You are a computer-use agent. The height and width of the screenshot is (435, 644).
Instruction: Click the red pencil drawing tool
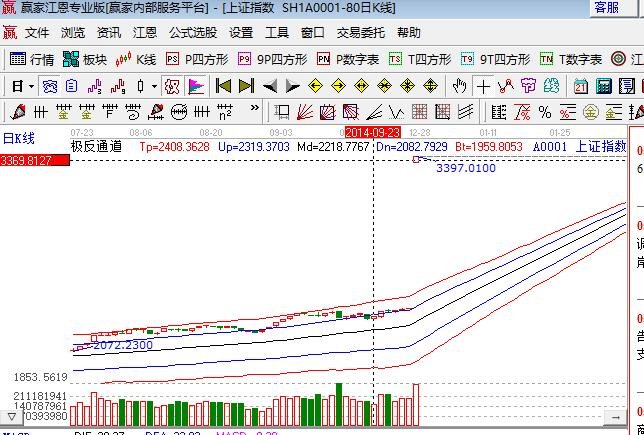17,111
